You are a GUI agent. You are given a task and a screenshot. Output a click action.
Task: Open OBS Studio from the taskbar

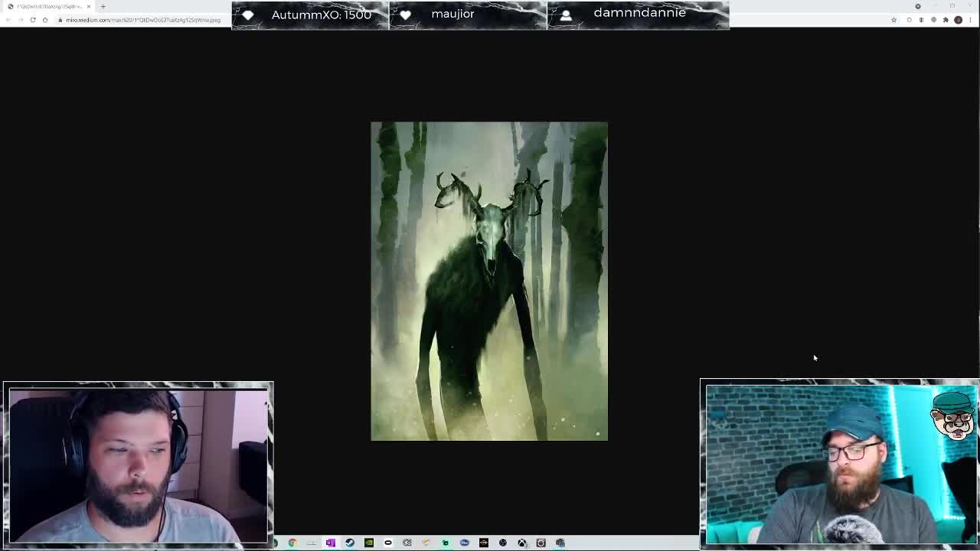tap(502, 543)
